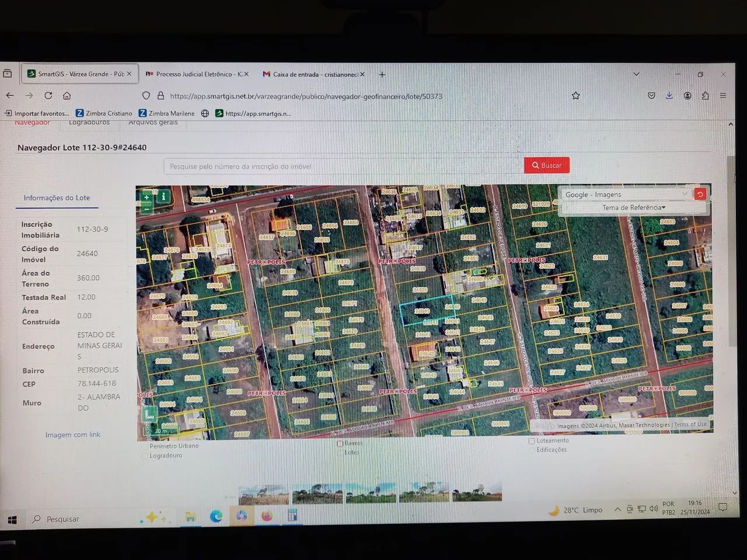The width and height of the screenshot is (747, 560).
Task: Expand hidden system tray icons chevron
Action: (617, 509)
